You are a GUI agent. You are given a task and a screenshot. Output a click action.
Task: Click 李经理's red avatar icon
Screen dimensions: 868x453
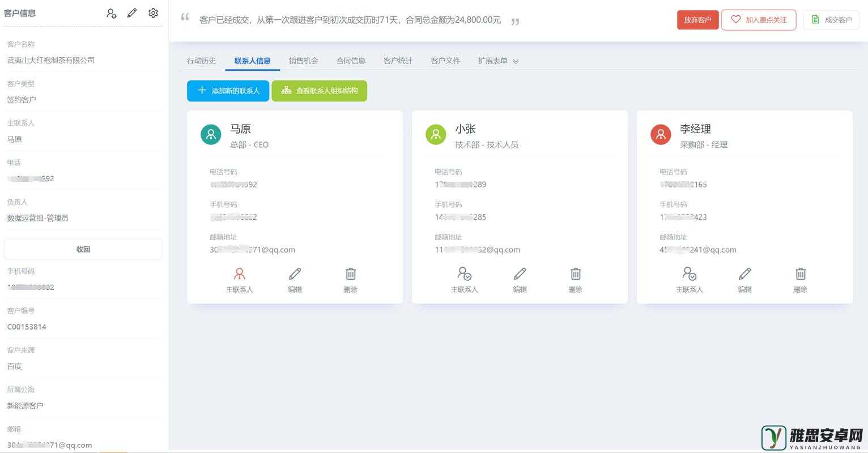click(661, 135)
